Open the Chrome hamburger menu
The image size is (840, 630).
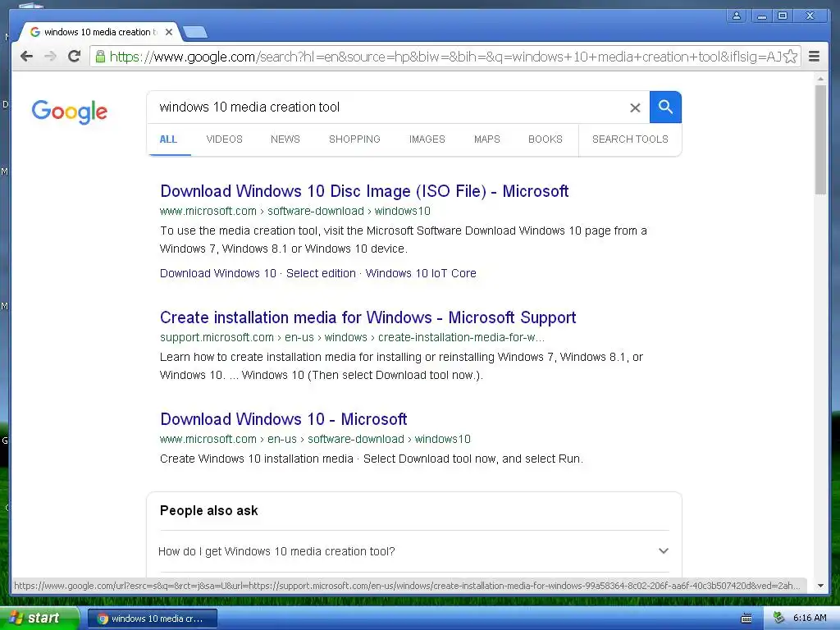[x=814, y=57]
